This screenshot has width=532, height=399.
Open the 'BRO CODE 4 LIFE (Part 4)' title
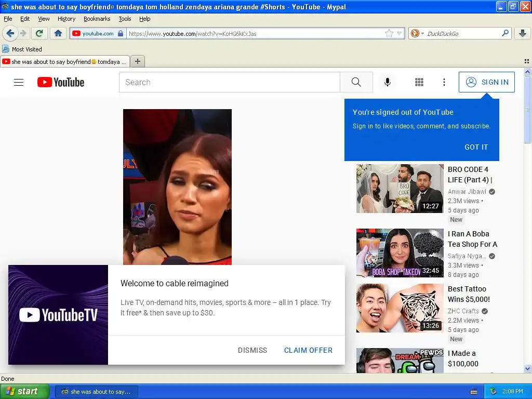[x=470, y=175]
